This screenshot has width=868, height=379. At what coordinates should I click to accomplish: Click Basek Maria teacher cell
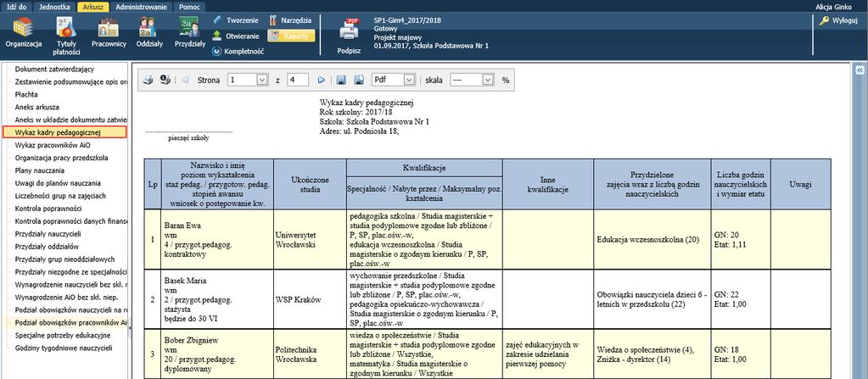(217, 299)
